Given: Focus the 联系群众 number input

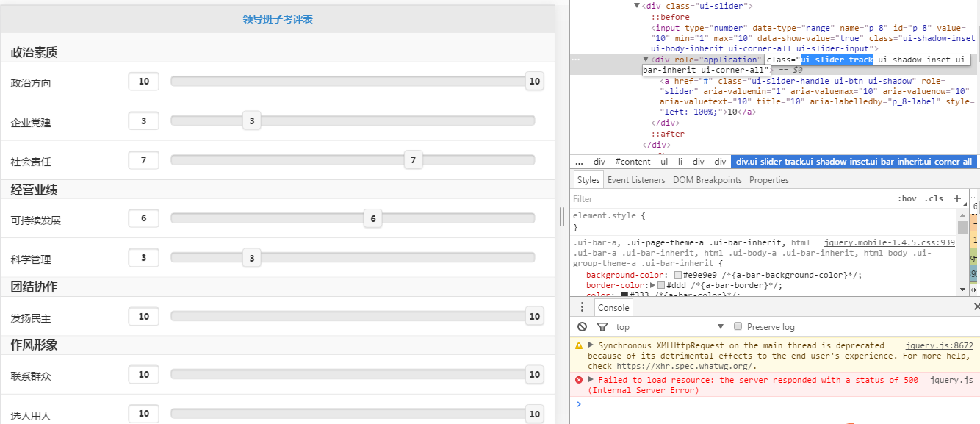Looking at the screenshot, I should [x=144, y=374].
